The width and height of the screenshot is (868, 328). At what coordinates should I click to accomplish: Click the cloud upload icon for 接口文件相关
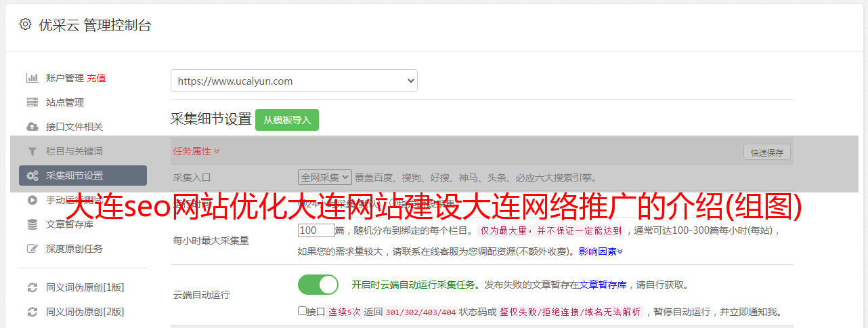click(x=32, y=127)
